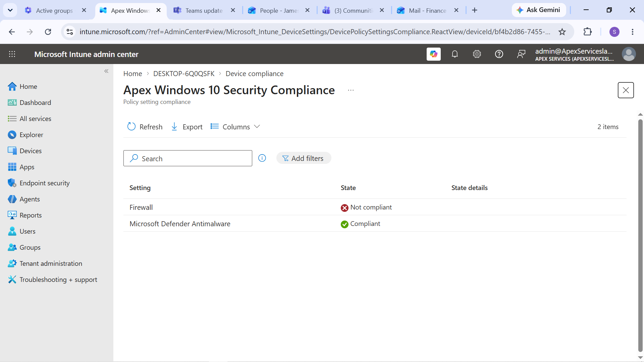Go back in browser
Viewport: 644px width, 362px height.
12,32
